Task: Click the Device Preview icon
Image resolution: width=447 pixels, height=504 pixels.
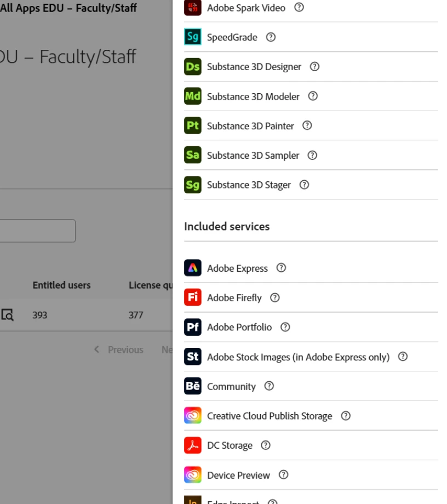Action: [192, 475]
